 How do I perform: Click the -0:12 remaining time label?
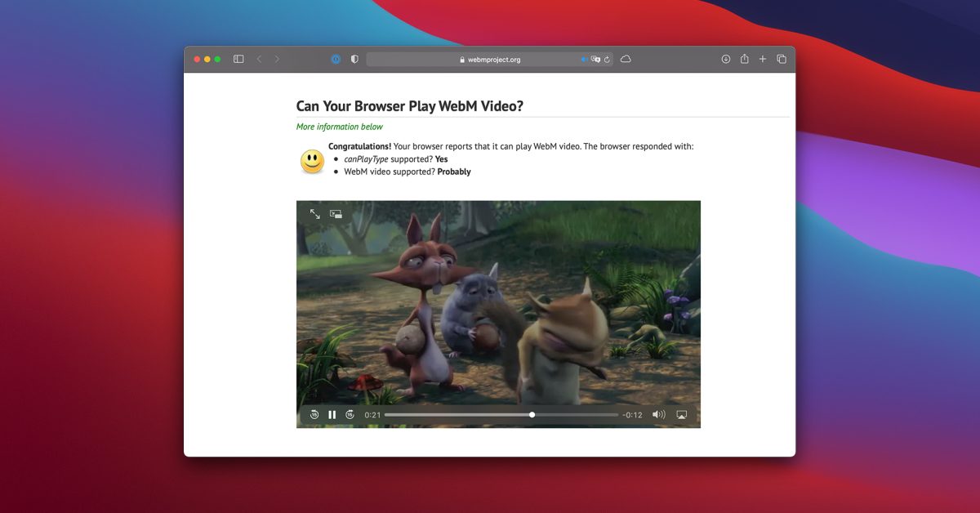(x=632, y=415)
